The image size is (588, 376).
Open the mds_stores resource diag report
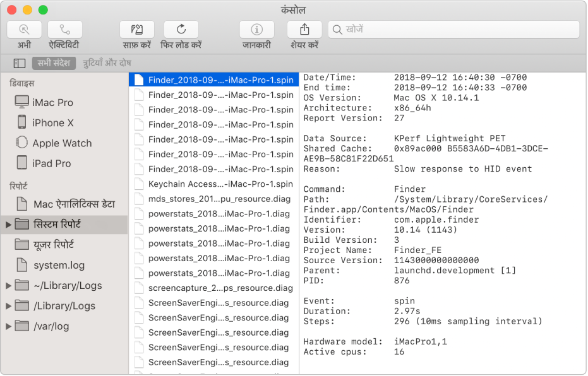click(x=213, y=199)
